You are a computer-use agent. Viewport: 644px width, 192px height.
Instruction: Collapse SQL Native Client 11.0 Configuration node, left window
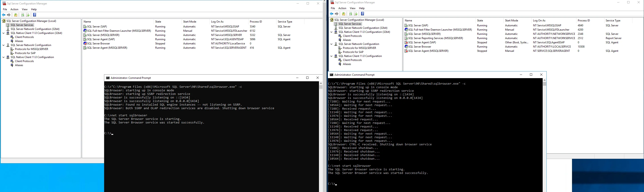[4, 57]
